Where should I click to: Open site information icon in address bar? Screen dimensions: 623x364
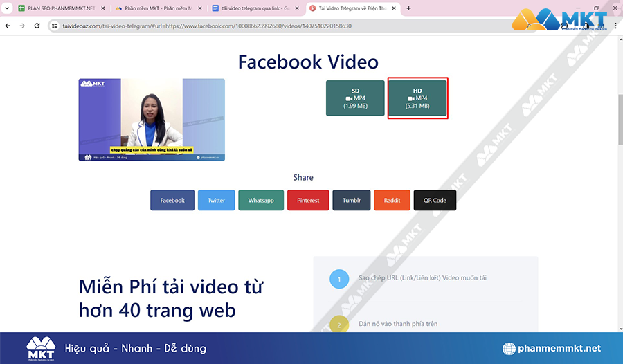[x=55, y=26]
